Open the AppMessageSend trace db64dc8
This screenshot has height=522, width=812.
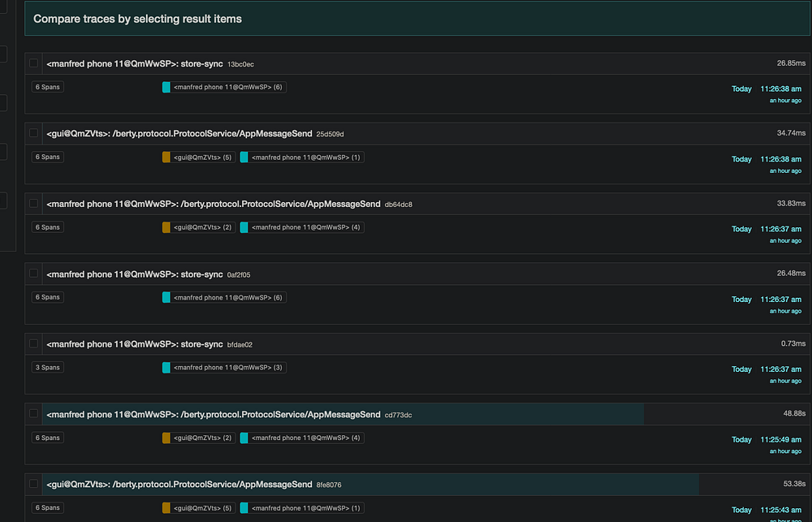[x=214, y=204]
